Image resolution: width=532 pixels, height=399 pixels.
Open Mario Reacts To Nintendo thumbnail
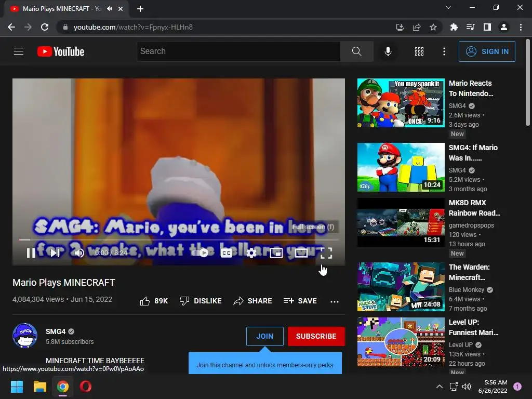(x=401, y=103)
